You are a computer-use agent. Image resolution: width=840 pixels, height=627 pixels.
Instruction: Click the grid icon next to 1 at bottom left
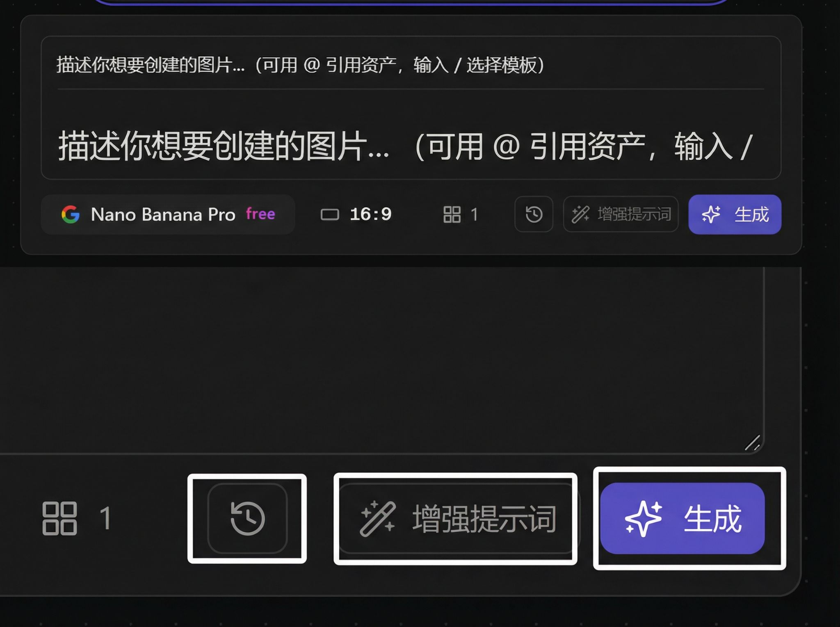[x=61, y=518]
